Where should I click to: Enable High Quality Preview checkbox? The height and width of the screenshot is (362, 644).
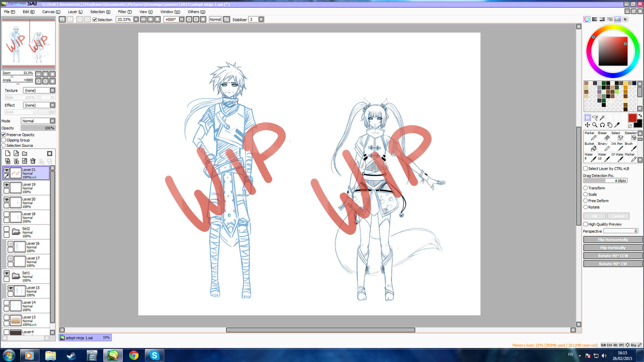point(586,224)
